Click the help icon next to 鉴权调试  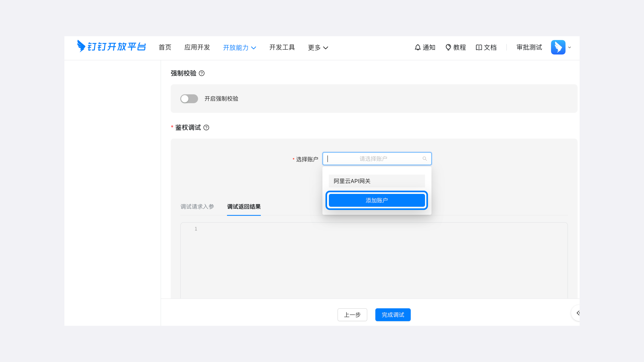click(x=206, y=128)
